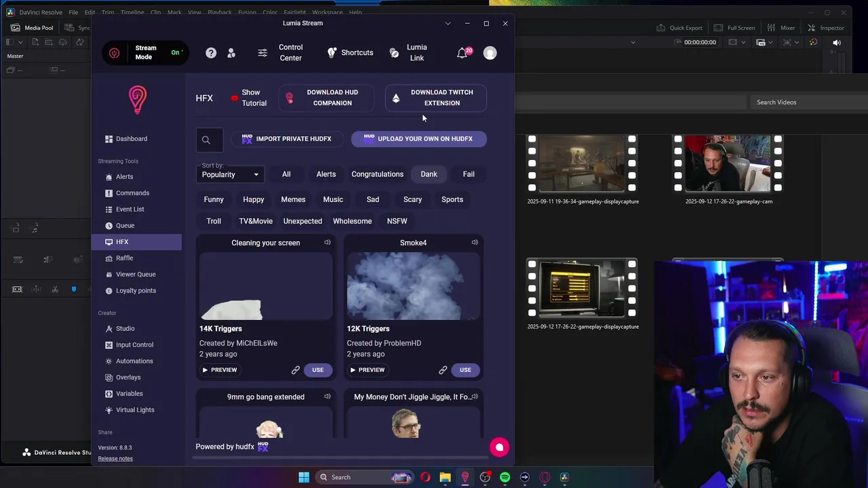Viewport: 868px width, 488px height.
Task: Open DaVinci Resolve icon on the taskbar
Action: [x=564, y=477]
